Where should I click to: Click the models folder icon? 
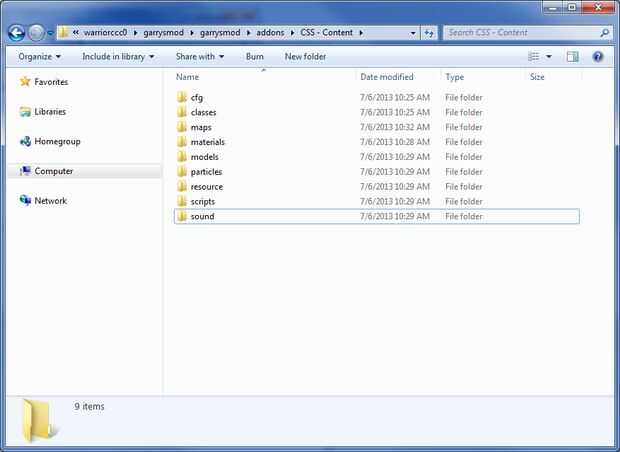181,157
